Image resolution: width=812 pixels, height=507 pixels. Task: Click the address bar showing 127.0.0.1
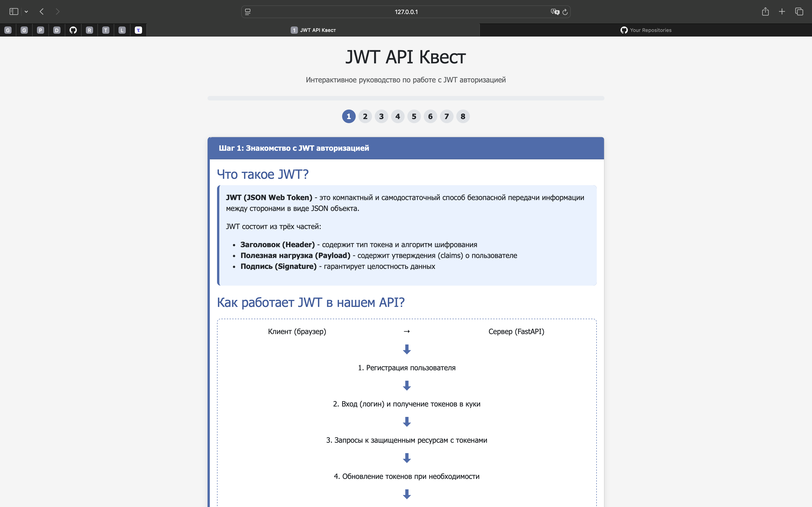[x=406, y=12]
